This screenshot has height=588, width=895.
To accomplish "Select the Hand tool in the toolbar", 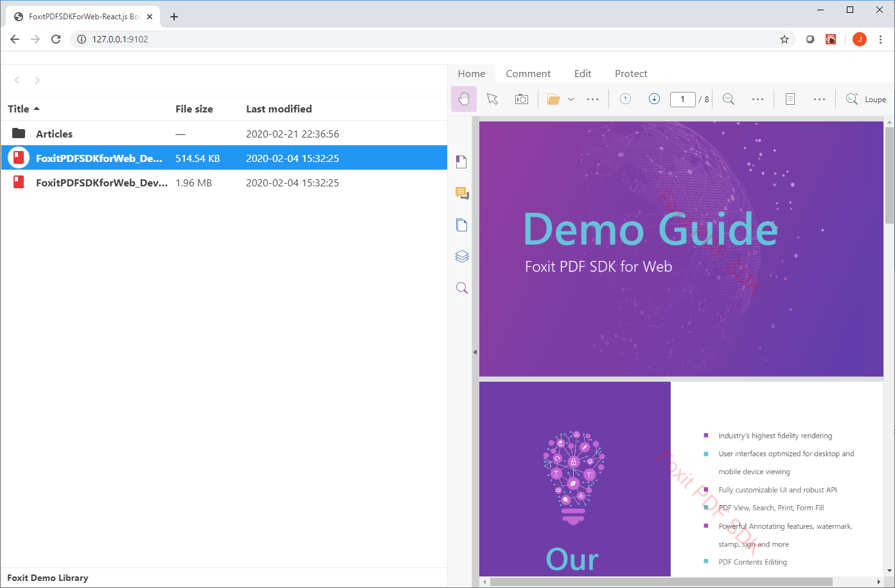I will (x=463, y=98).
